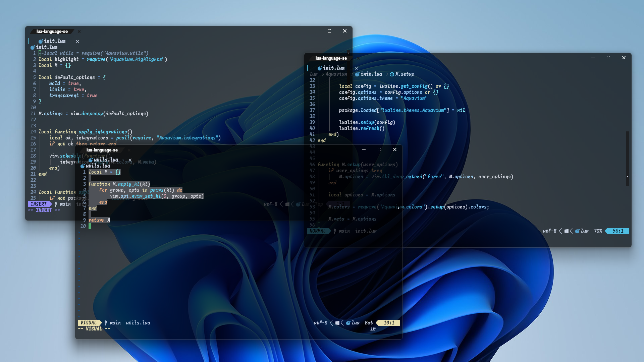Viewport: 644px width, 362px height.
Task: Click 'init.lua' filename in NORMAL-mode statusline
Action: [x=366, y=231]
